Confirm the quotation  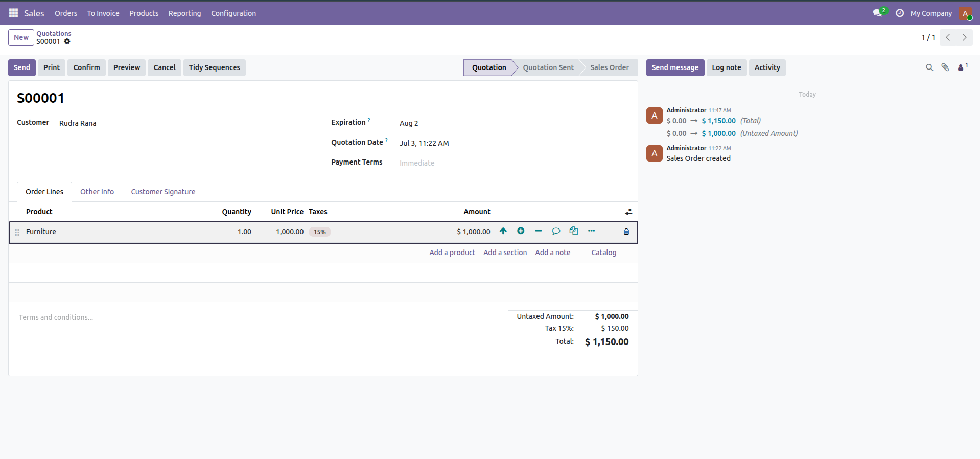pyautogui.click(x=86, y=67)
